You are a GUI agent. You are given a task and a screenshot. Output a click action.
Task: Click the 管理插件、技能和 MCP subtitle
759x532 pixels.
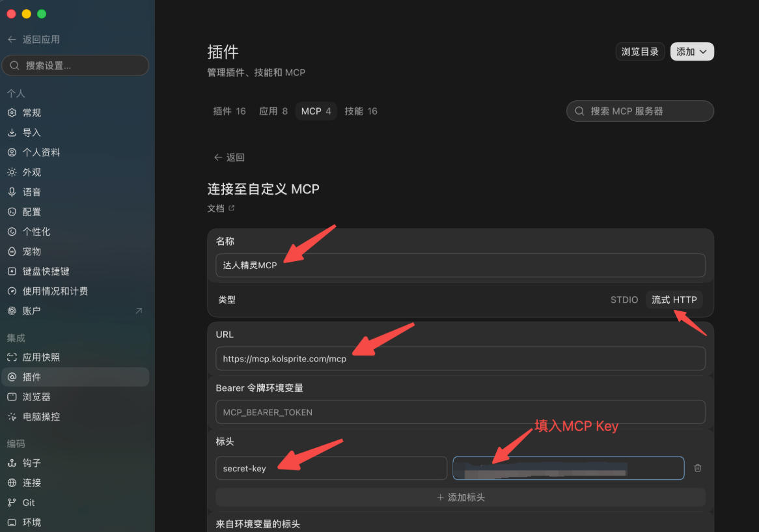click(256, 73)
